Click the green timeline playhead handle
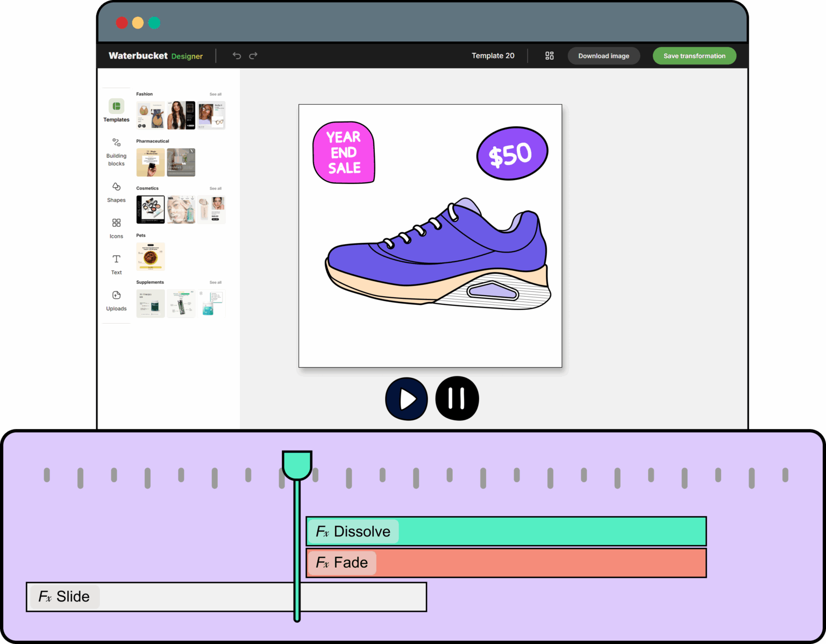This screenshot has height=644, width=826. click(297, 466)
